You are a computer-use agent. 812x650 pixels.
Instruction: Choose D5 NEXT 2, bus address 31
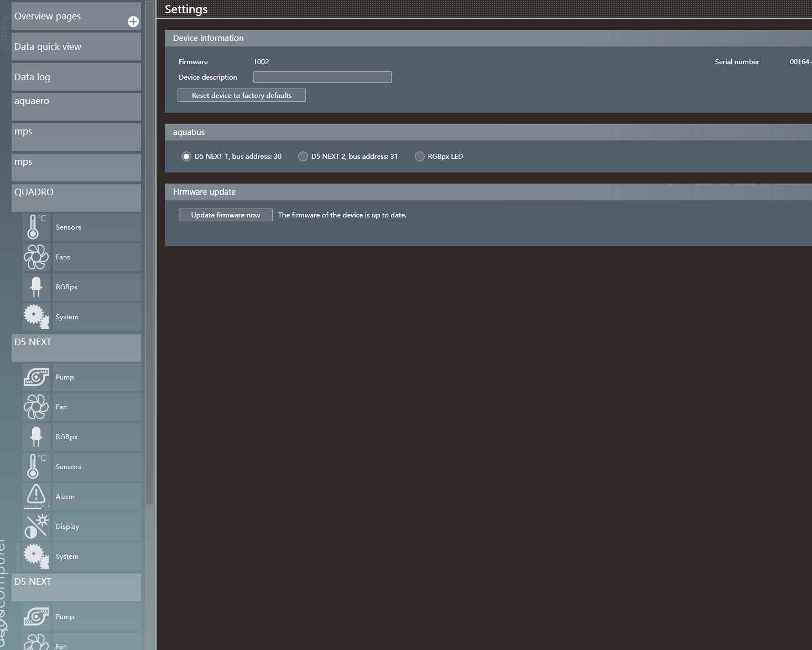coord(303,157)
